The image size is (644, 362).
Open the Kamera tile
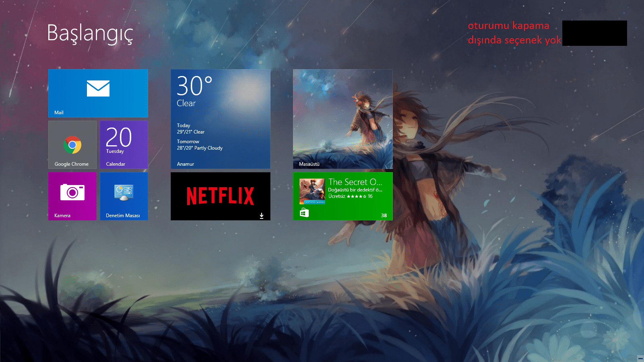pos(72,196)
